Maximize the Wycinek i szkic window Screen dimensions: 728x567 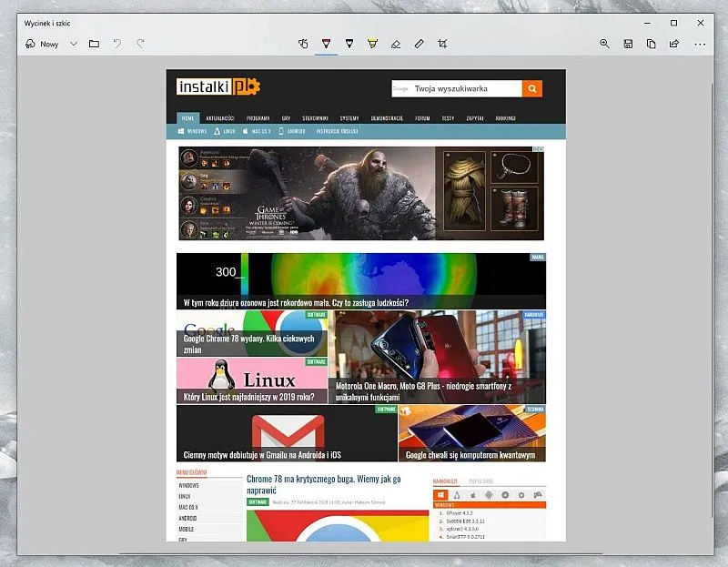[673, 23]
